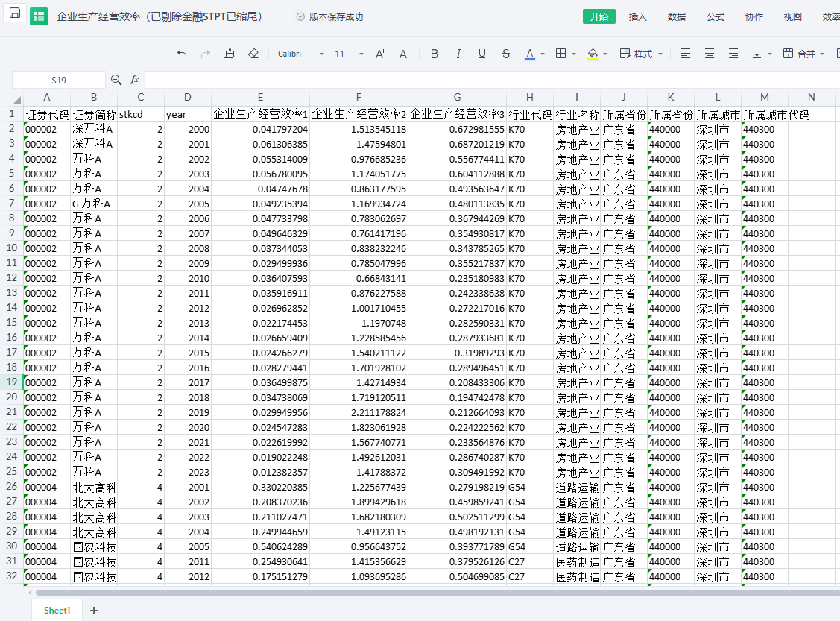
Task: Click the save icon at top left
Action: point(15,14)
